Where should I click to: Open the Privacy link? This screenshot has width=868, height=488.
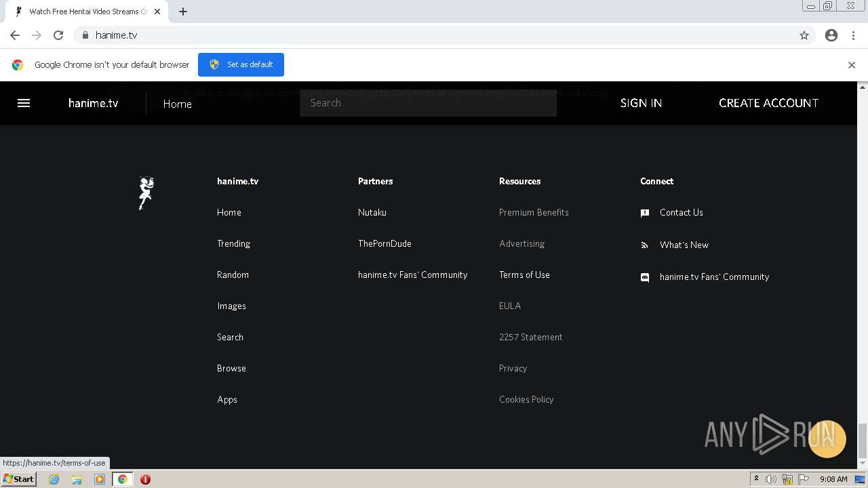click(x=513, y=368)
